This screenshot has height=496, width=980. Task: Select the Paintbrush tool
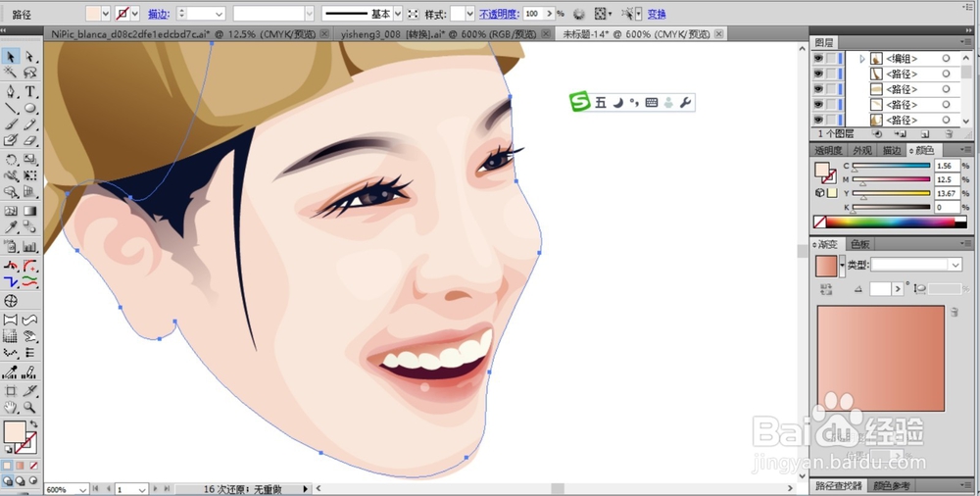click(11, 124)
